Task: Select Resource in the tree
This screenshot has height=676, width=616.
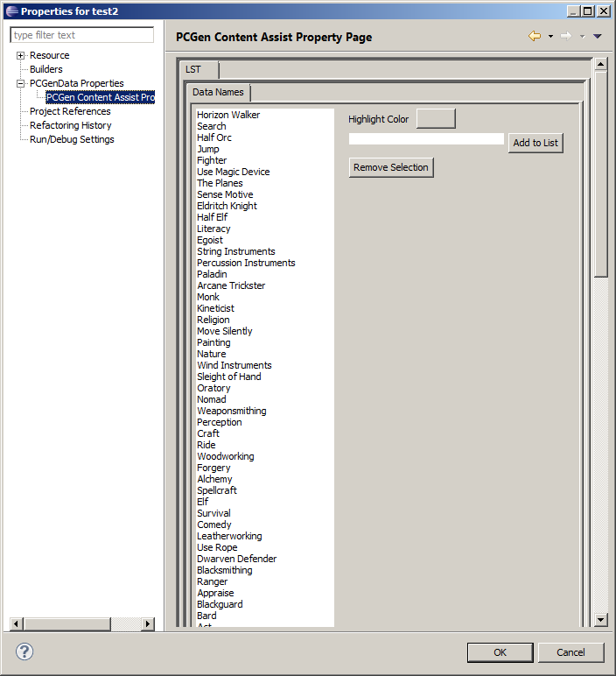Action: 50,56
